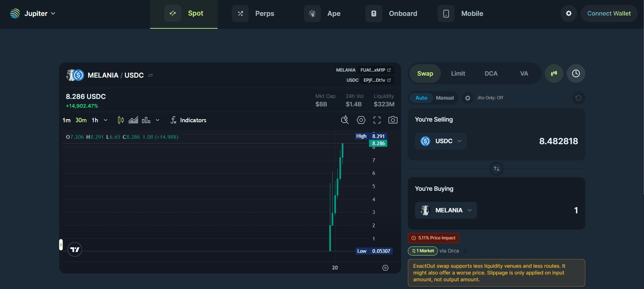The width and height of the screenshot is (644, 289).
Task: Select the 1h chart interval
Action: (x=95, y=120)
